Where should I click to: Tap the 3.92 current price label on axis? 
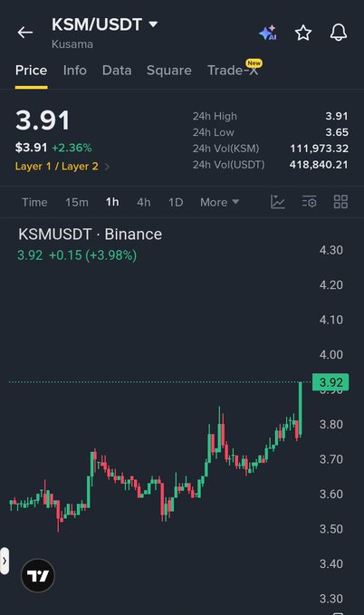tap(330, 382)
